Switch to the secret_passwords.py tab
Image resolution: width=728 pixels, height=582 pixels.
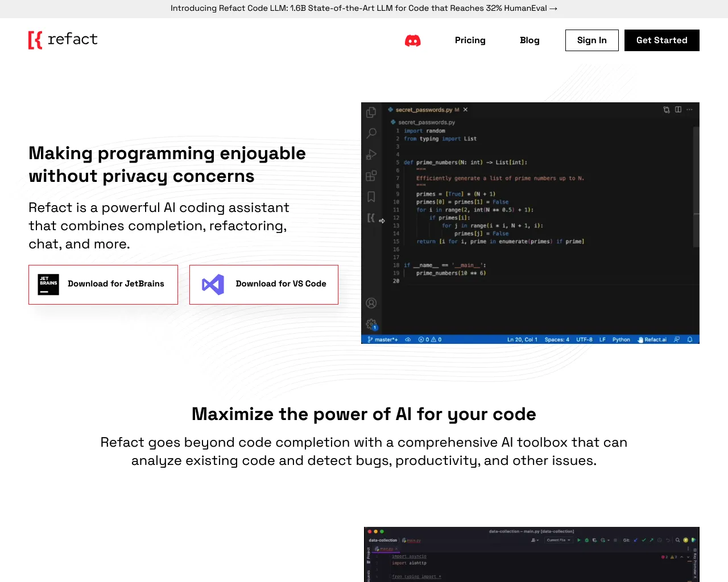click(x=424, y=109)
